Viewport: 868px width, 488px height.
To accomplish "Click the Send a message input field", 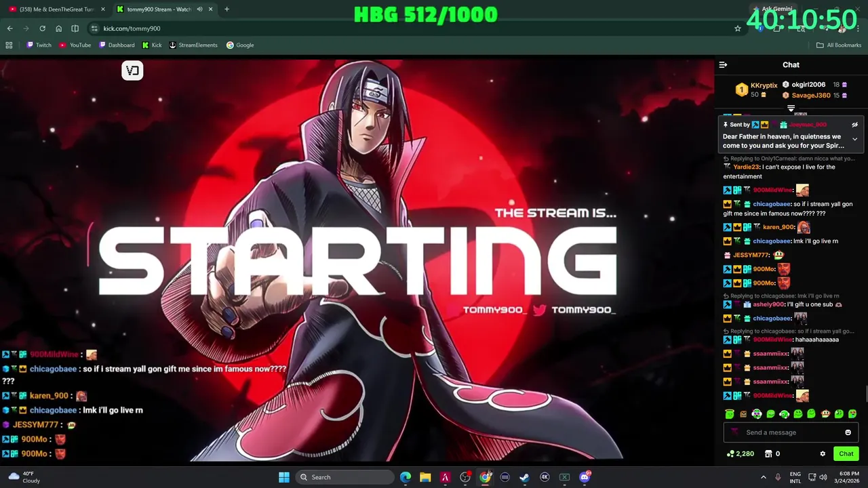I will pyautogui.click(x=791, y=432).
